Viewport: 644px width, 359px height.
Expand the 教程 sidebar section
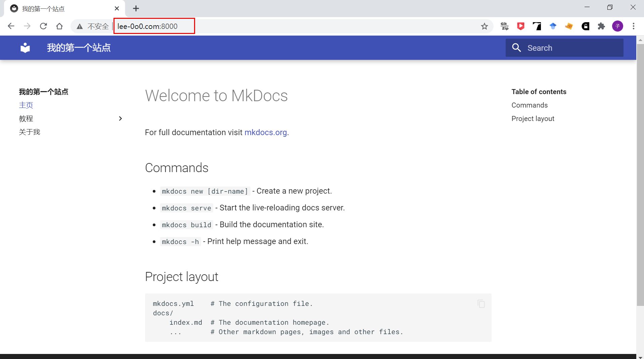pyautogui.click(x=120, y=118)
